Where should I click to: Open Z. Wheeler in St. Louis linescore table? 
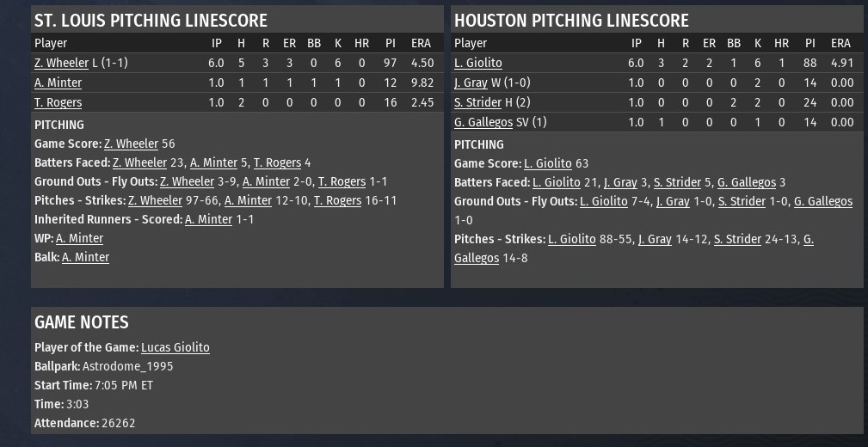(61, 63)
